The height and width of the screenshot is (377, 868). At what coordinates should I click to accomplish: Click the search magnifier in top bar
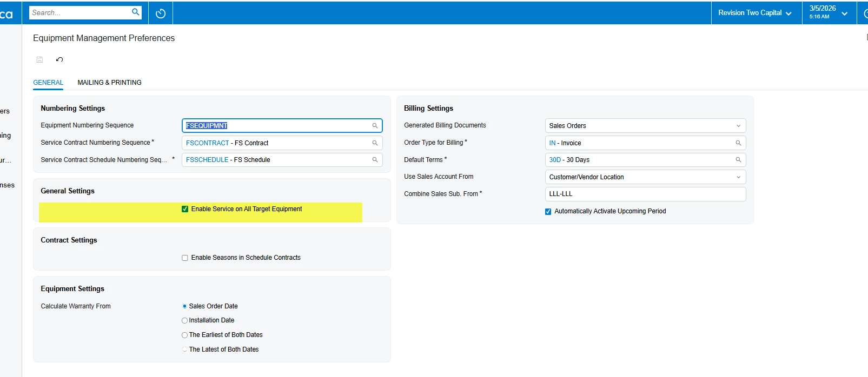(x=135, y=12)
